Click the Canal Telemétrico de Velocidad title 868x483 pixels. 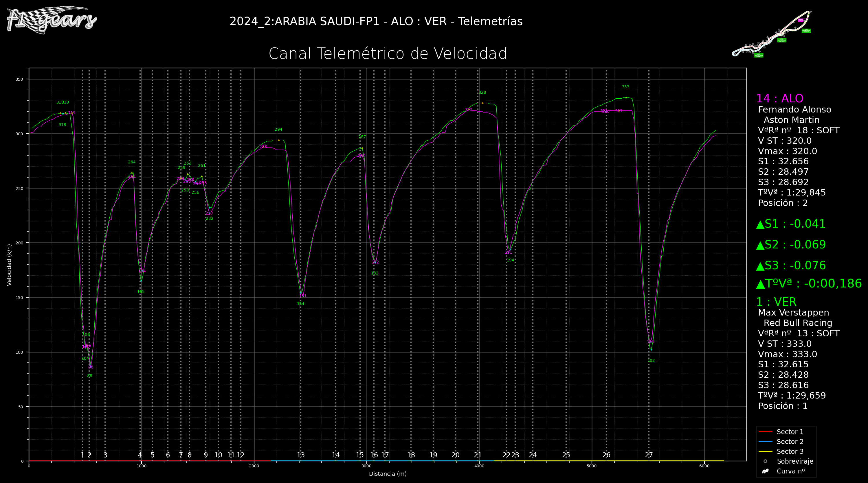tap(388, 54)
